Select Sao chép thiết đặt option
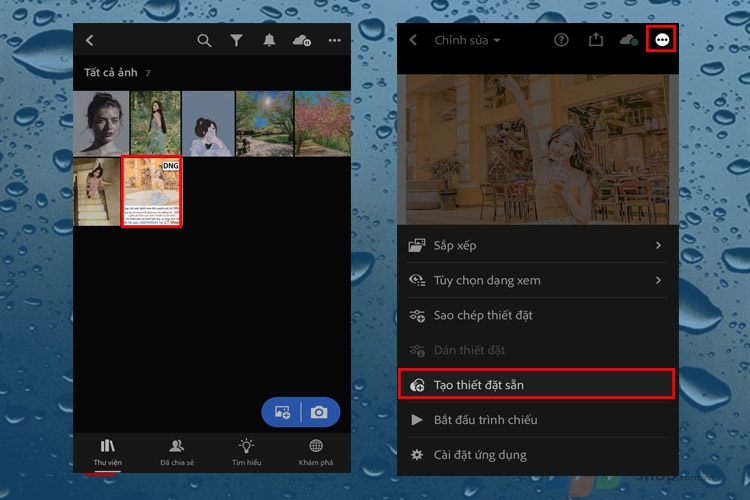 [x=538, y=315]
